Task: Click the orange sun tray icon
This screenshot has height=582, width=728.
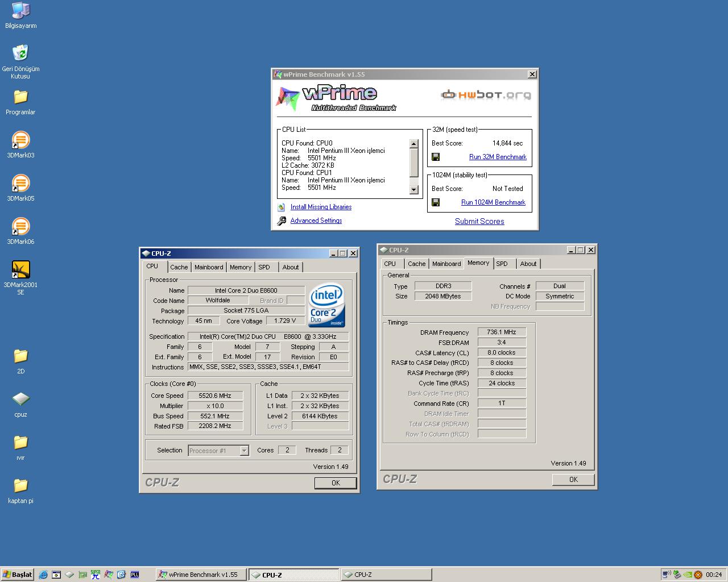Action: tap(698, 575)
